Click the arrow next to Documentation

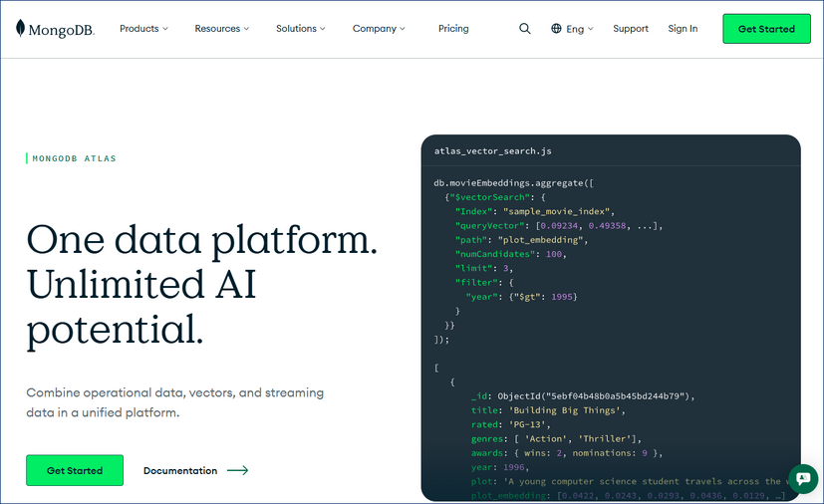237,470
